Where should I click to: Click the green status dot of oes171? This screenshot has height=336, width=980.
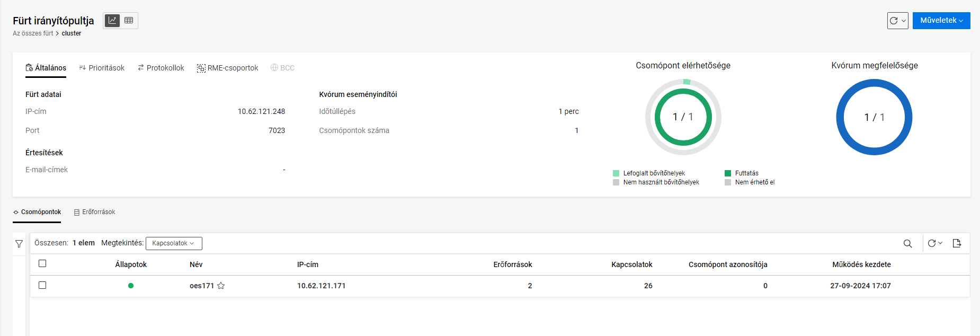pyautogui.click(x=131, y=286)
